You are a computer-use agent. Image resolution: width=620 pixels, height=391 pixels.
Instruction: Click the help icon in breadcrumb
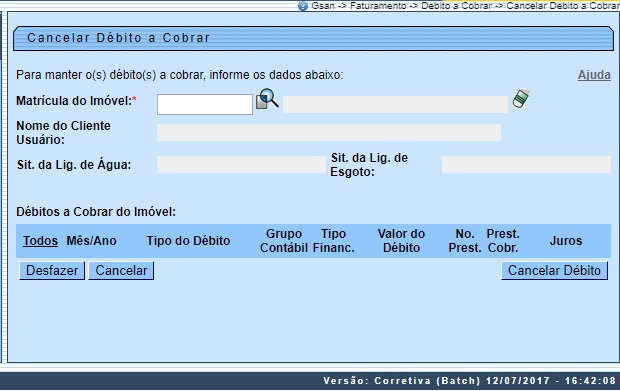(x=303, y=6)
